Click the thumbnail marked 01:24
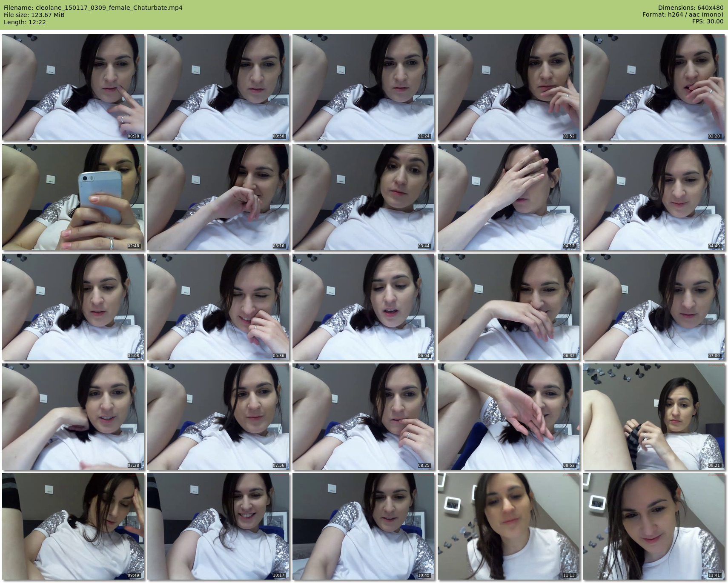The width and height of the screenshot is (728, 583). click(364, 87)
